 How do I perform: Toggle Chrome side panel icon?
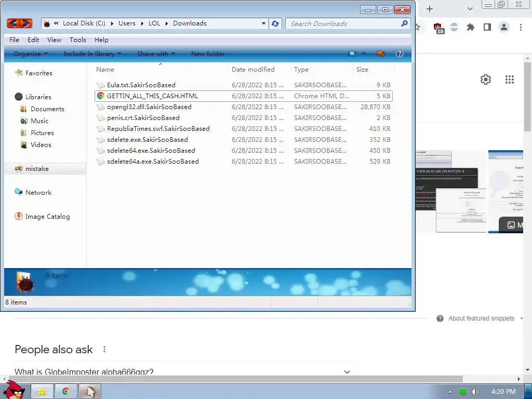pyautogui.click(x=487, y=27)
